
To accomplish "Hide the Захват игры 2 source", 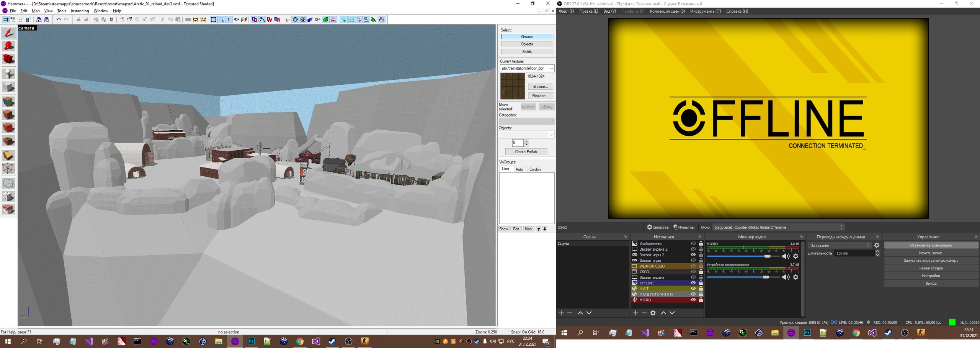I will pos(693,255).
